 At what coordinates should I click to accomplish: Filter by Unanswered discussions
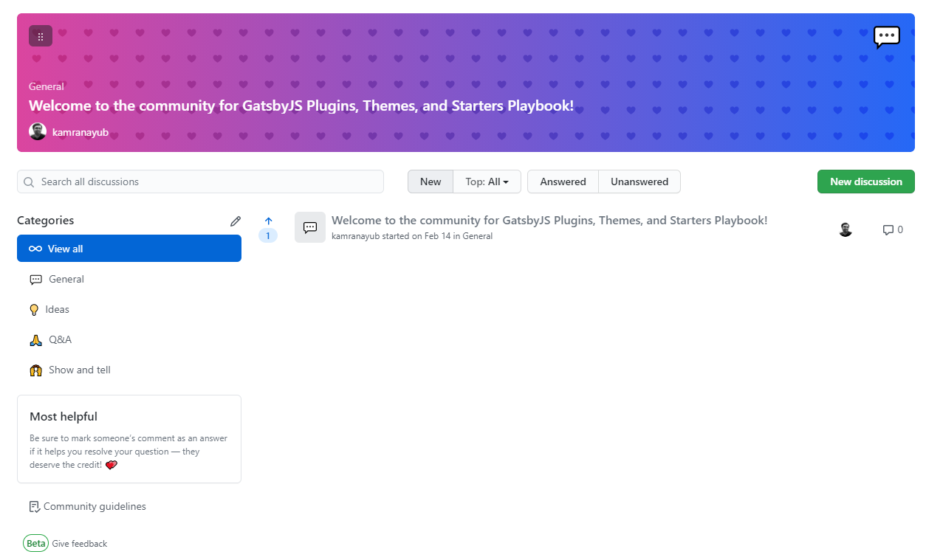click(639, 182)
